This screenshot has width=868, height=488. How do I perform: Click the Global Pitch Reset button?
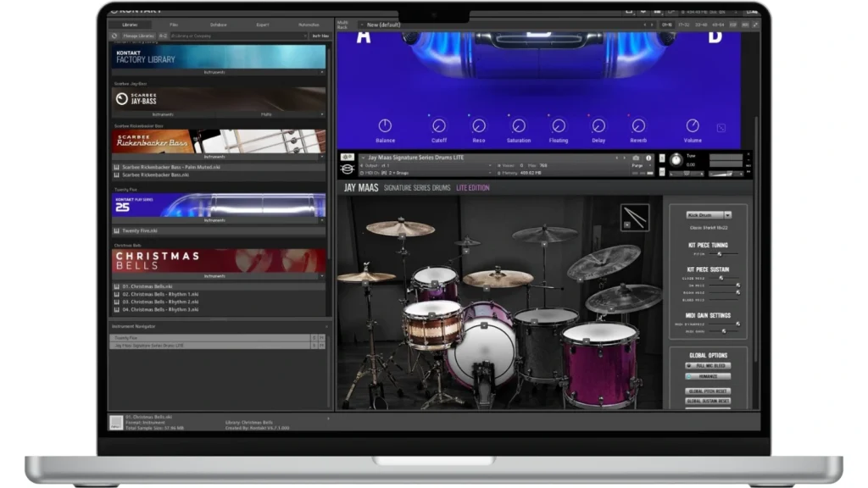point(708,391)
